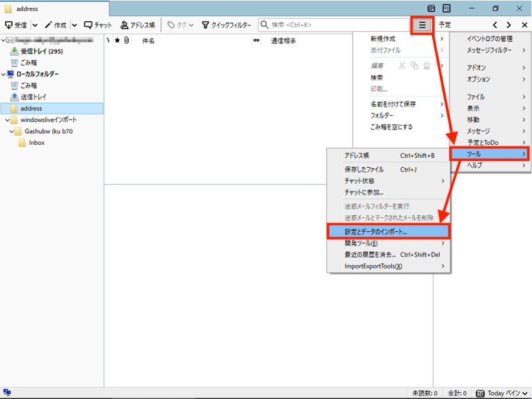Click the calendar icon in title bar
The image size is (532, 399).
(x=432, y=8)
